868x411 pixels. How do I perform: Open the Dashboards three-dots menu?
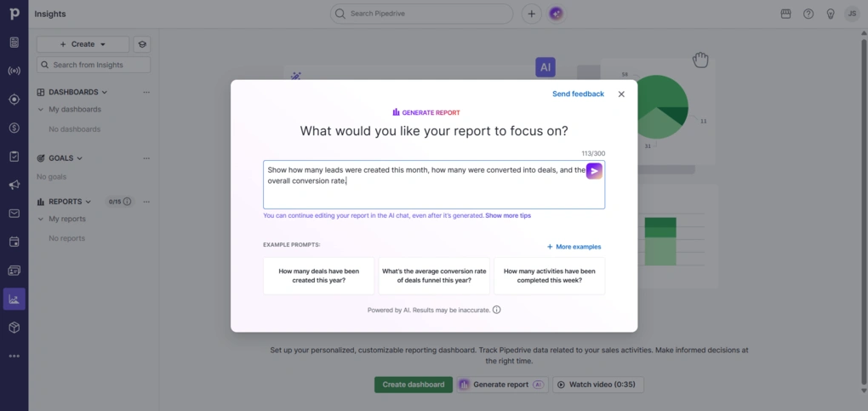(x=146, y=92)
